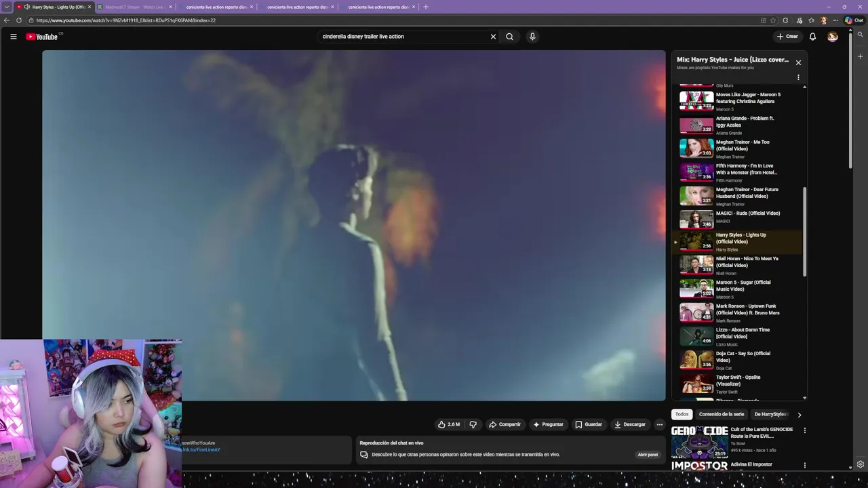Add sidebar item with plus icon
The width and height of the screenshot is (868, 488).
[861, 56]
